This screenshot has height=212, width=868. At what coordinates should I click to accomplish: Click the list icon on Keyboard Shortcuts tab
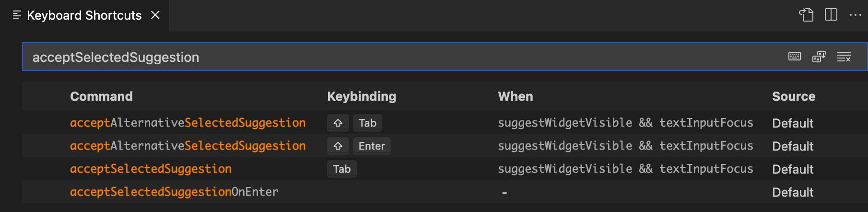(17, 15)
